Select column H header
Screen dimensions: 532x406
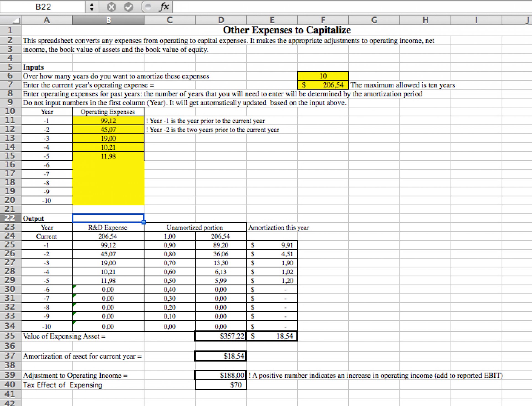[x=425, y=20]
